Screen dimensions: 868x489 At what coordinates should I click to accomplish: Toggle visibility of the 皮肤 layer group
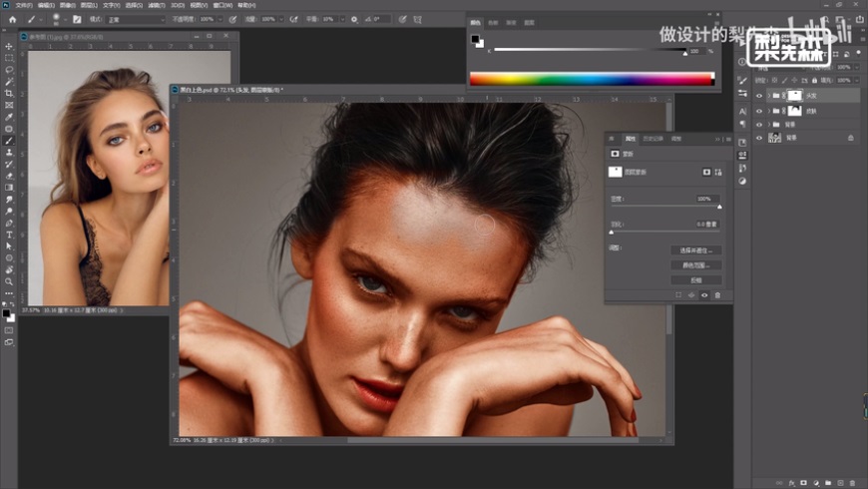click(759, 110)
